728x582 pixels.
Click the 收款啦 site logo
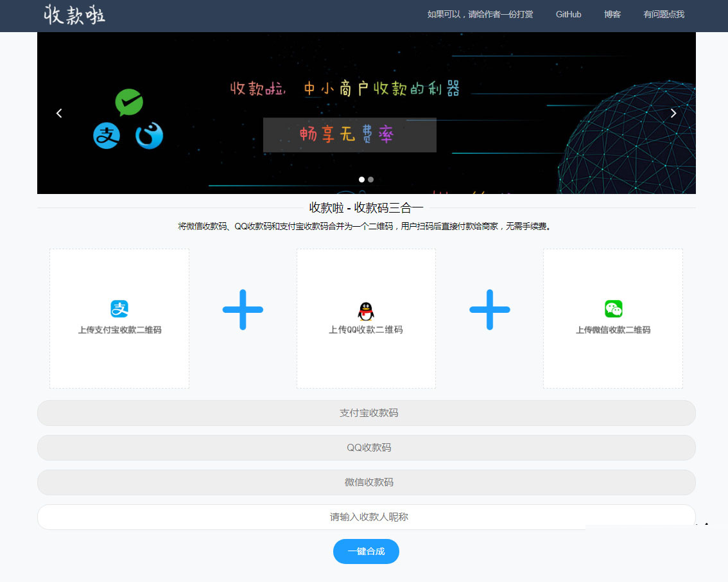pyautogui.click(x=74, y=15)
